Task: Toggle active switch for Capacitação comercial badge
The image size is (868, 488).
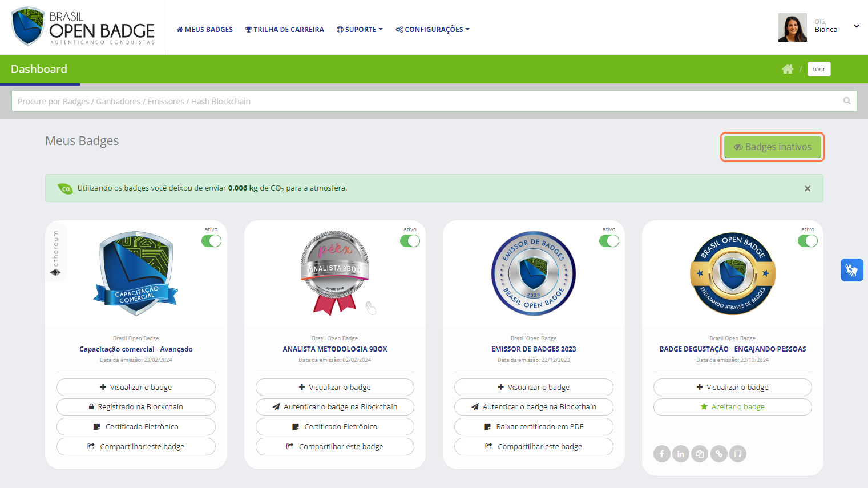Action: point(211,241)
